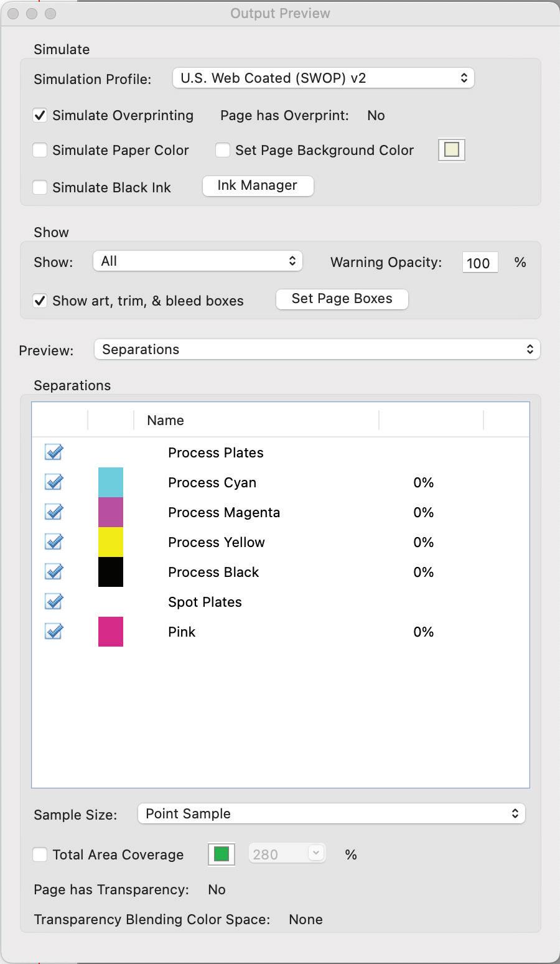Image resolution: width=560 pixels, height=964 pixels.
Task: Enable Simulate Black Ink checkbox
Action: tap(40, 187)
